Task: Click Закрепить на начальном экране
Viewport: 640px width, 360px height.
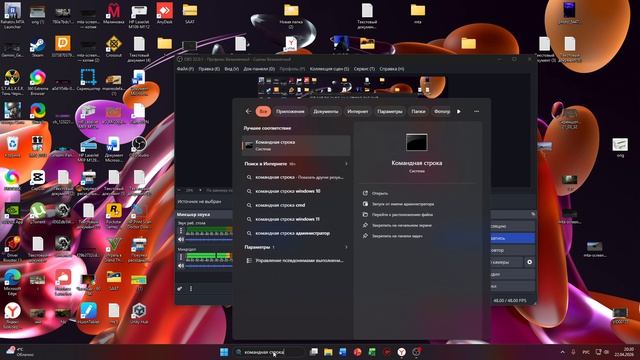Action: (x=402, y=225)
